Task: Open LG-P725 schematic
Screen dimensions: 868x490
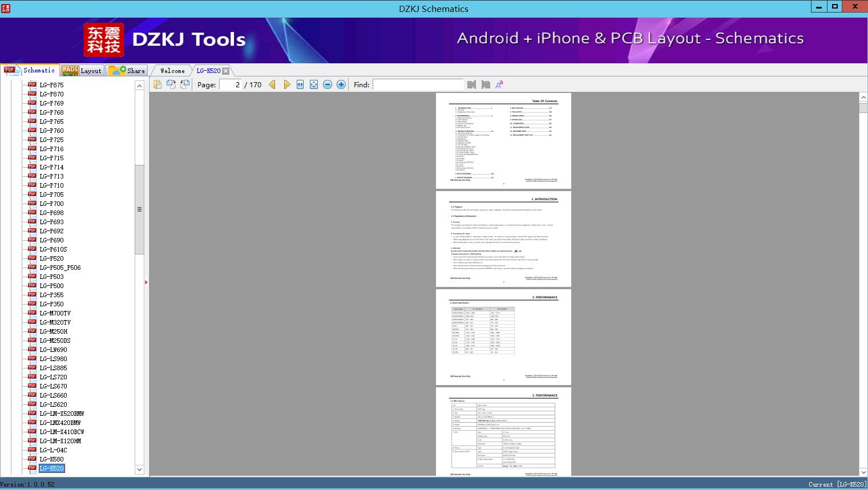Action: coord(51,140)
